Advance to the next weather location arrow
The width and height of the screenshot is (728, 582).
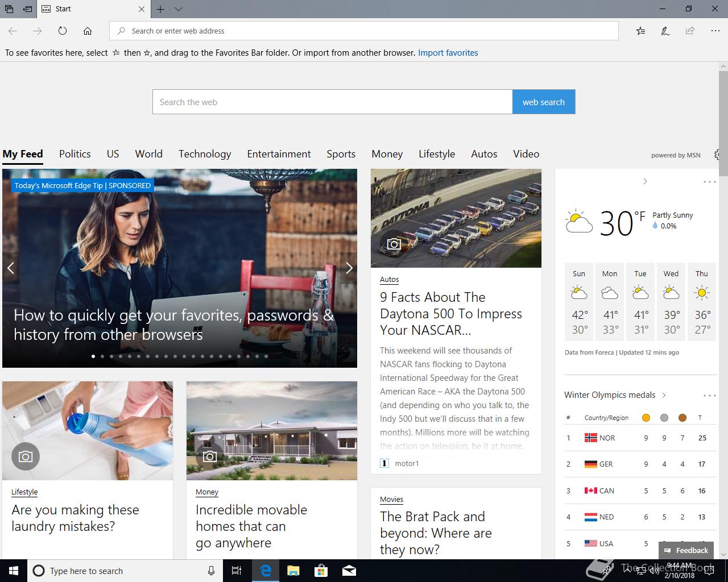click(645, 181)
